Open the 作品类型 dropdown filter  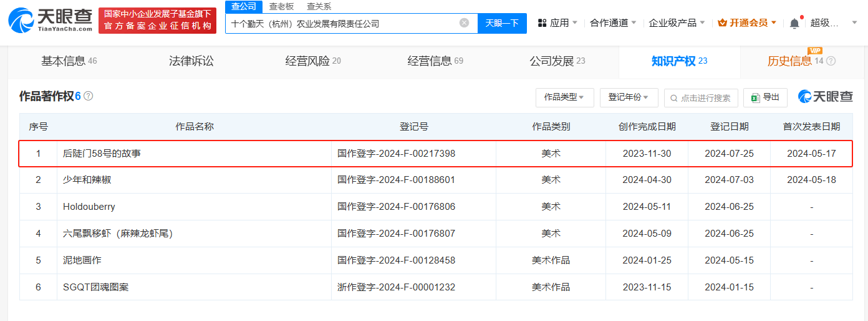(x=564, y=97)
